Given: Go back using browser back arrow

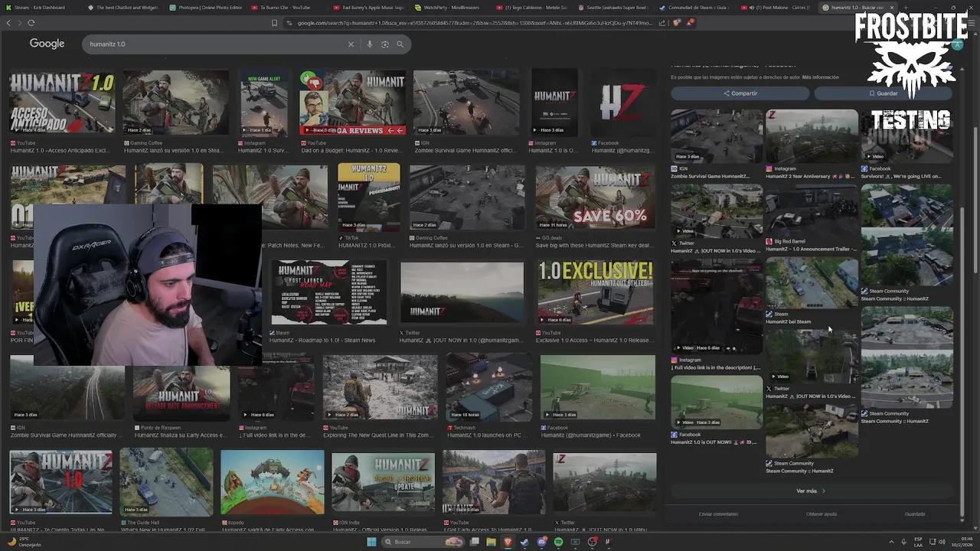Looking at the screenshot, I should 8,23.
